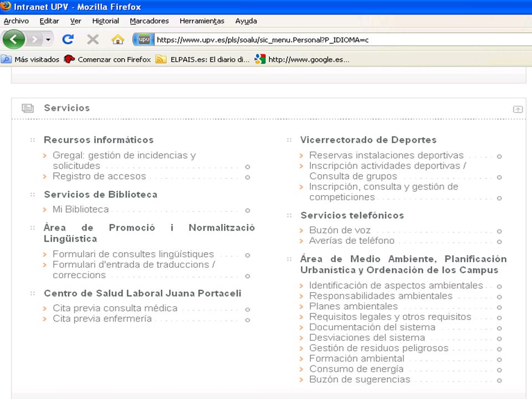This screenshot has width=532, height=399.
Task: Open Buzón de voz link
Action: coord(340,230)
